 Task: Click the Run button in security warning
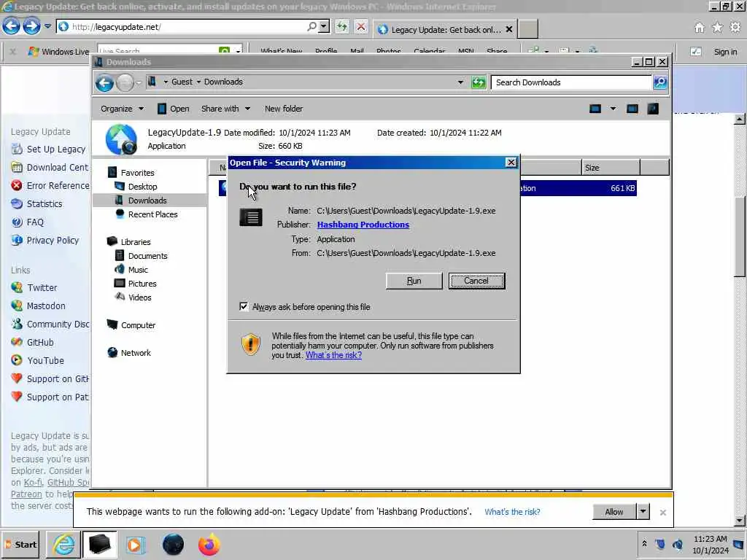point(414,281)
